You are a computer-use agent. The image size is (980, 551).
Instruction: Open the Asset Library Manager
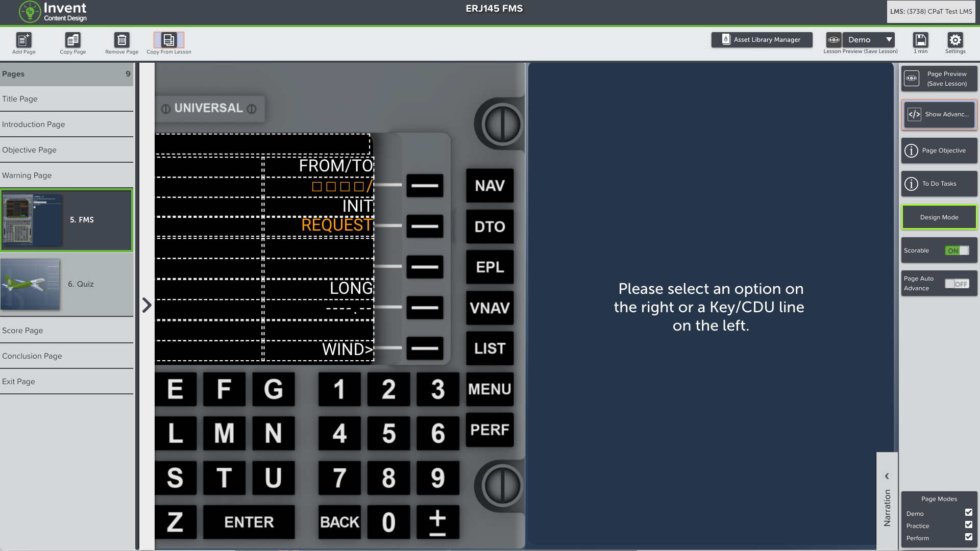click(762, 39)
